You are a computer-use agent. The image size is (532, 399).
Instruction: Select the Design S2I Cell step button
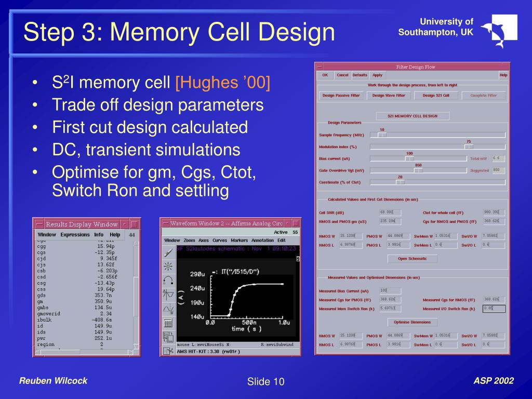pos(436,96)
